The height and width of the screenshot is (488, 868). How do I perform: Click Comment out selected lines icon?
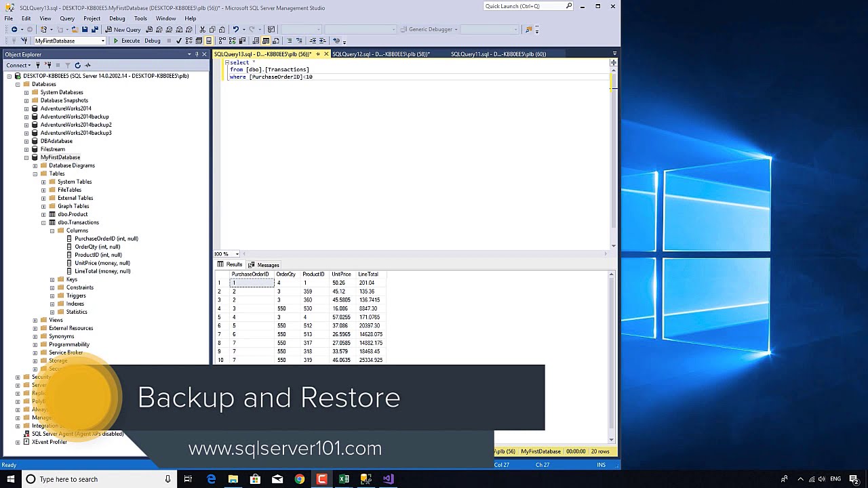point(289,41)
